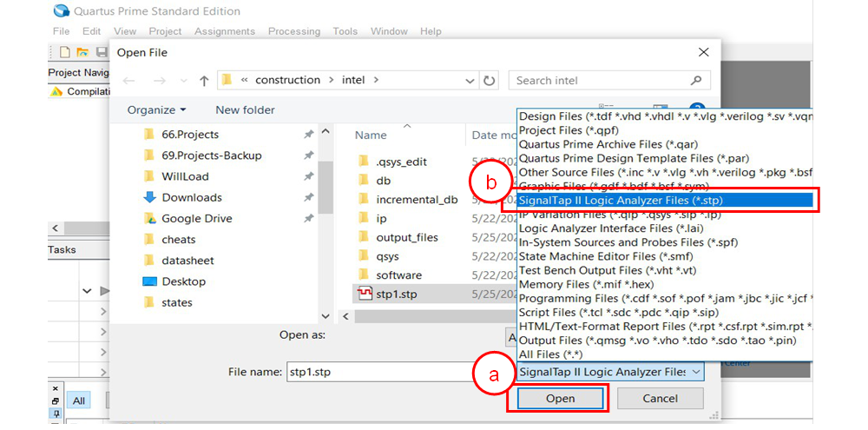868x430 pixels.
Task: Click the construction breadcrumb segment
Action: tap(287, 80)
